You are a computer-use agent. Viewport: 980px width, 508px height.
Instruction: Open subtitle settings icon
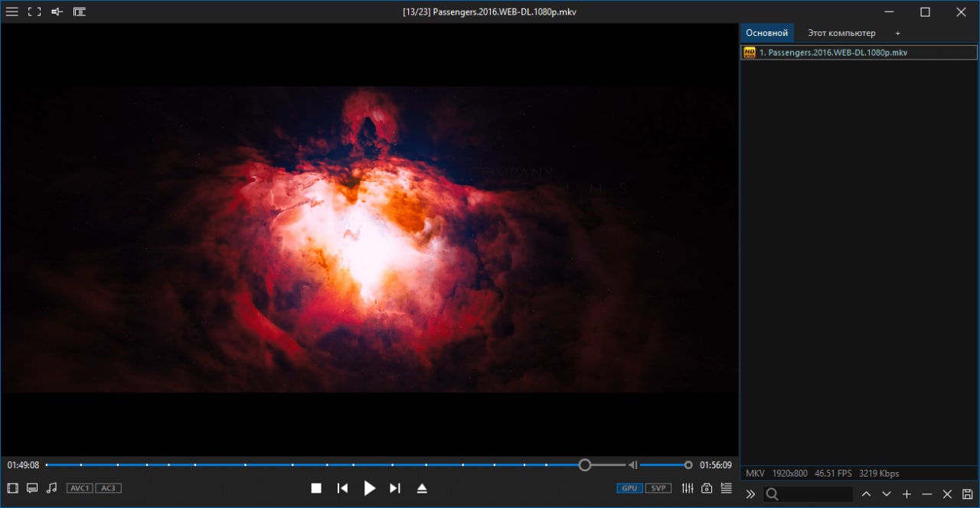click(x=32, y=488)
